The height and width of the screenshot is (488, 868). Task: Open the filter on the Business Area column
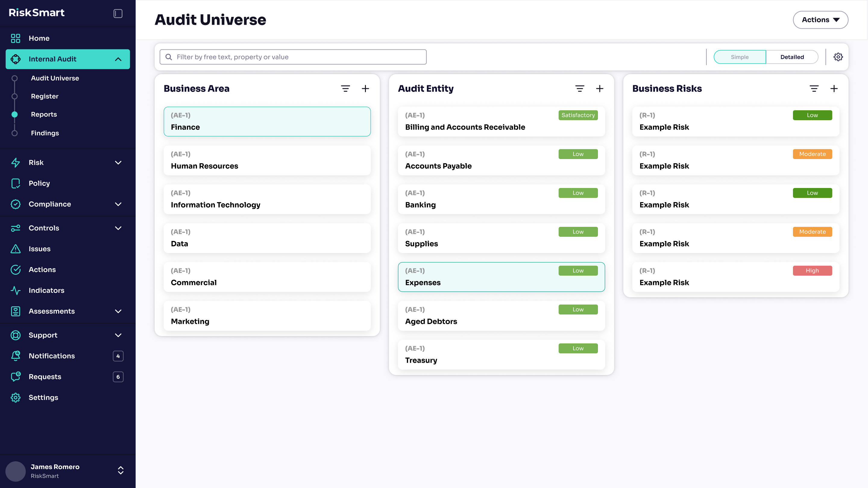(345, 88)
